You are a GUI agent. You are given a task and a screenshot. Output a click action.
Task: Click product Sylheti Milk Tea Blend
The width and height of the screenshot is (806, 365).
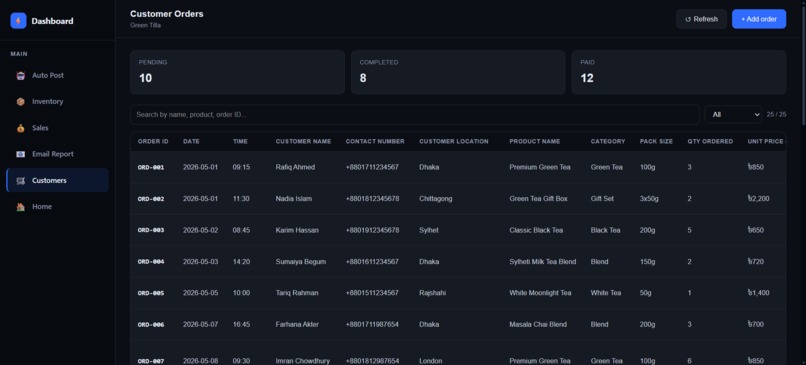pos(543,262)
